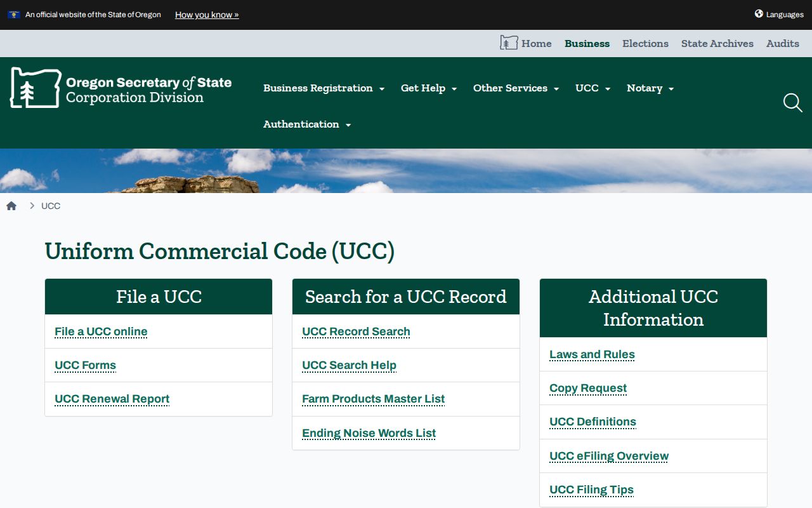Image resolution: width=812 pixels, height=508 pixels.
Task: Open UCC Search Help
Action: (349, 365)
